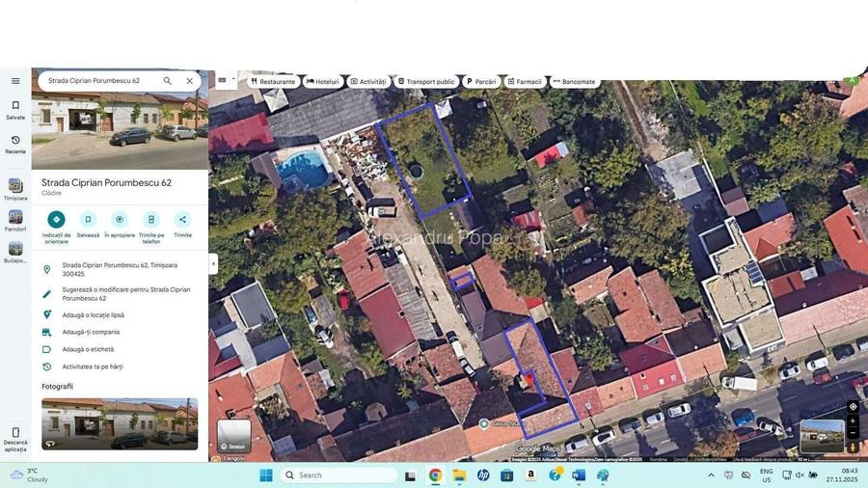The width and height of the screenshot is (868, 488).
Task: Clear the search box with X
Action: (189, 81)
